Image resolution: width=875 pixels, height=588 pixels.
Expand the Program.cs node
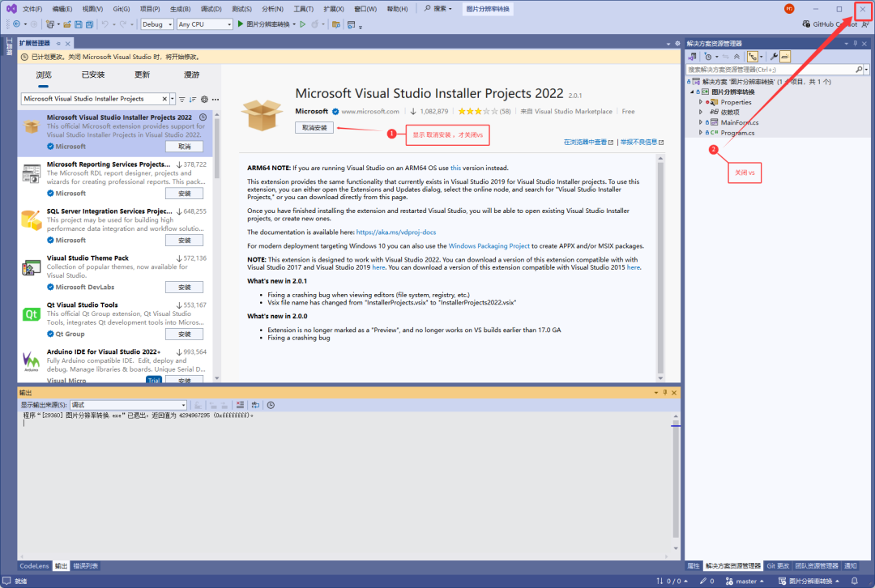coord(700,132)
